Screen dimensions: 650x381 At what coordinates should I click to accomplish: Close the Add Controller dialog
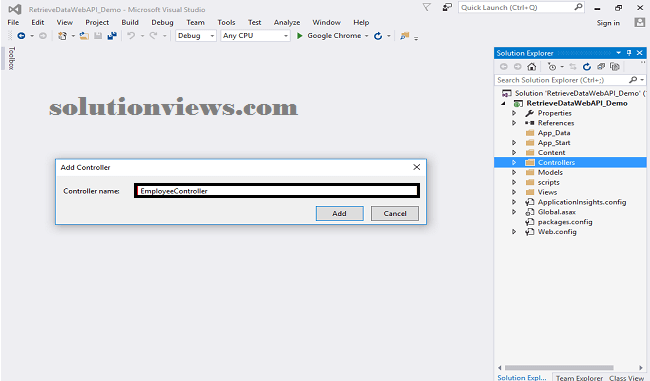point(417,167)
